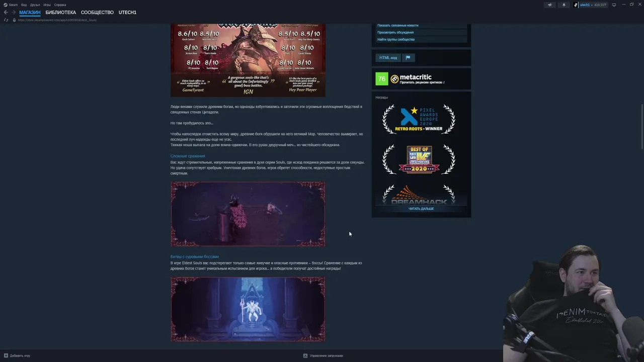Open the Игры menu
This screenshot has width=644, height=362.
pyautogui.click(x=47, y=5)
